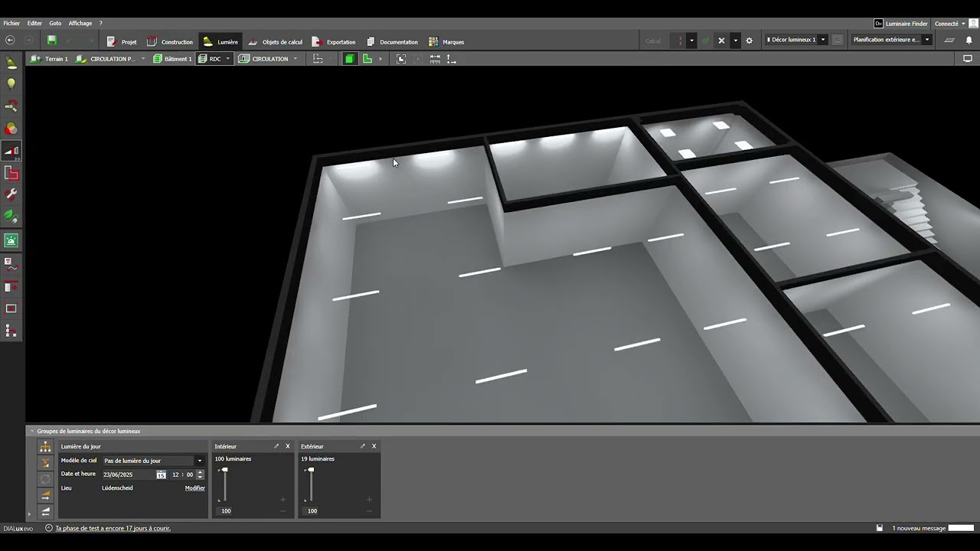Close the Intérieur luminaire group
The image size is (980, 551).
click(x=288, y=446)
